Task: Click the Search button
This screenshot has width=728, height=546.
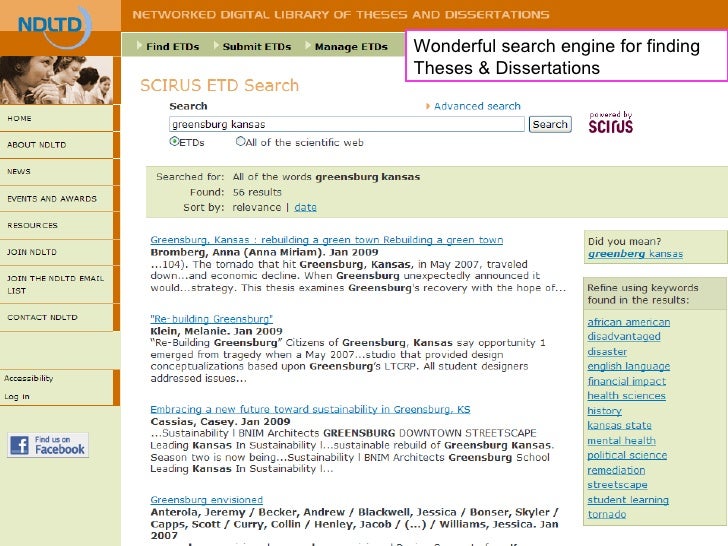Action: [x=550, y=124]
